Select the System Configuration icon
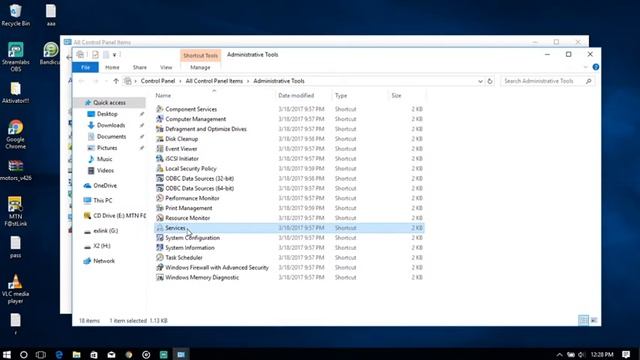The height and width of the screenshot is (360, 640). (160, 238)
